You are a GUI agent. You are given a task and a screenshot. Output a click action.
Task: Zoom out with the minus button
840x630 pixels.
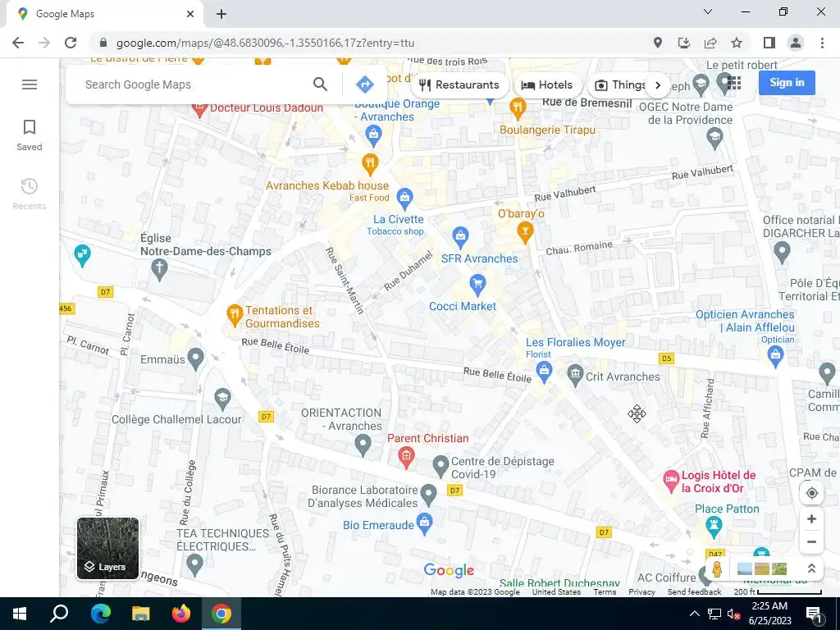[811, 541]
